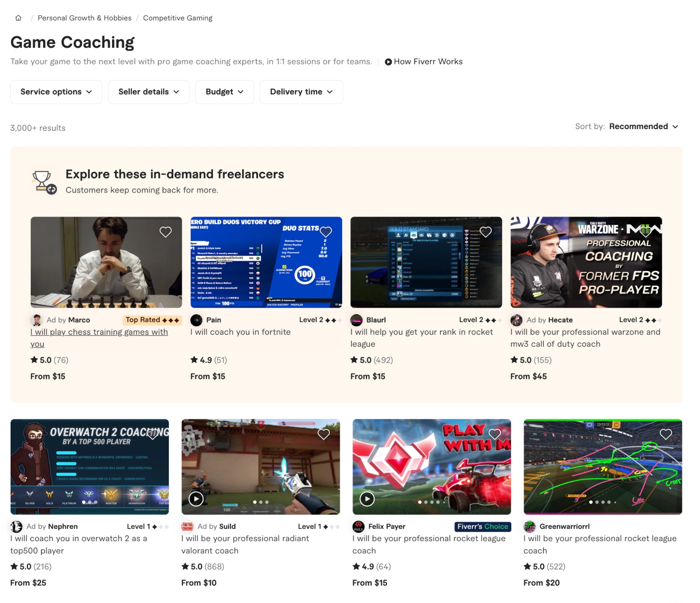The image size is (700, 603).
Task: Click the 4.9 (64) rating on Felix Payer
Action: (372, 566)
